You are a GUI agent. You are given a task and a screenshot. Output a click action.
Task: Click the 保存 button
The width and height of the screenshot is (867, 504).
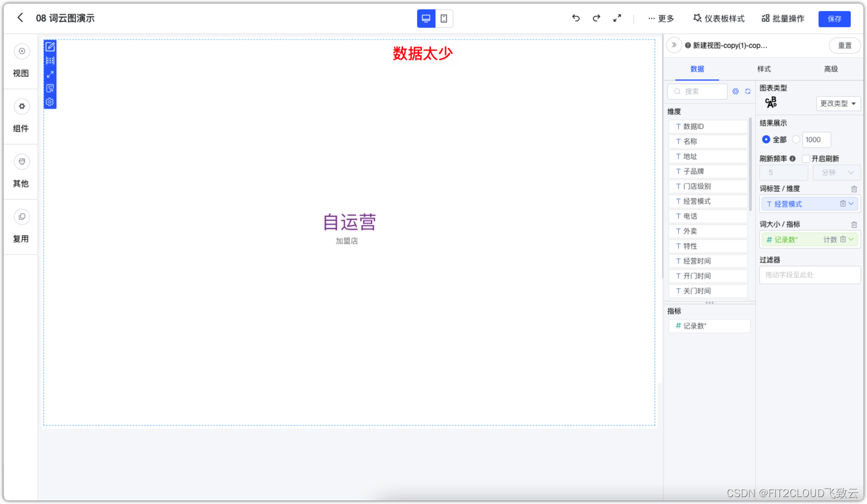pyautogui.click(x=834, y=19)
